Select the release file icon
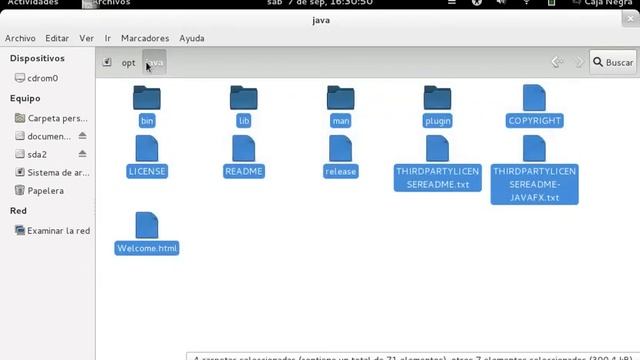The image size is (640, 360). coord(340,149)
